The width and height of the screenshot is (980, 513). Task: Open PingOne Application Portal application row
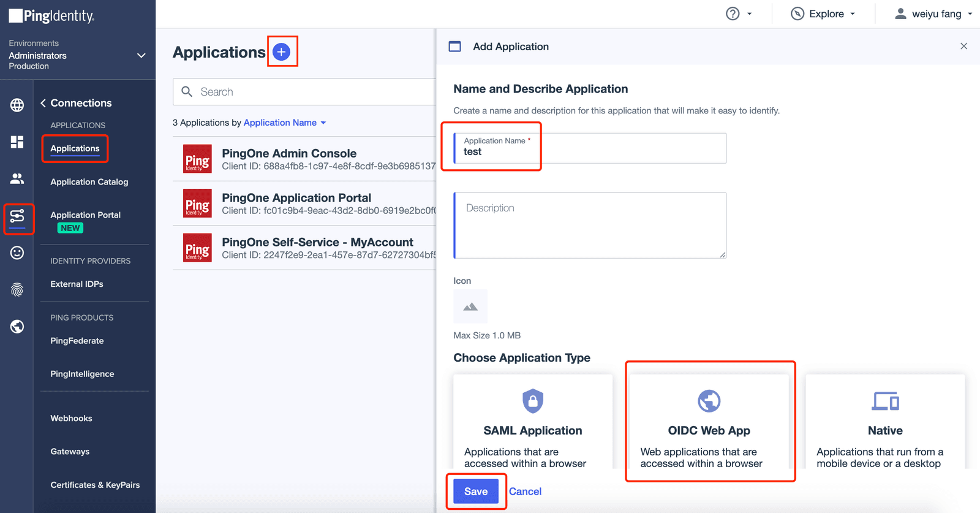304,203
